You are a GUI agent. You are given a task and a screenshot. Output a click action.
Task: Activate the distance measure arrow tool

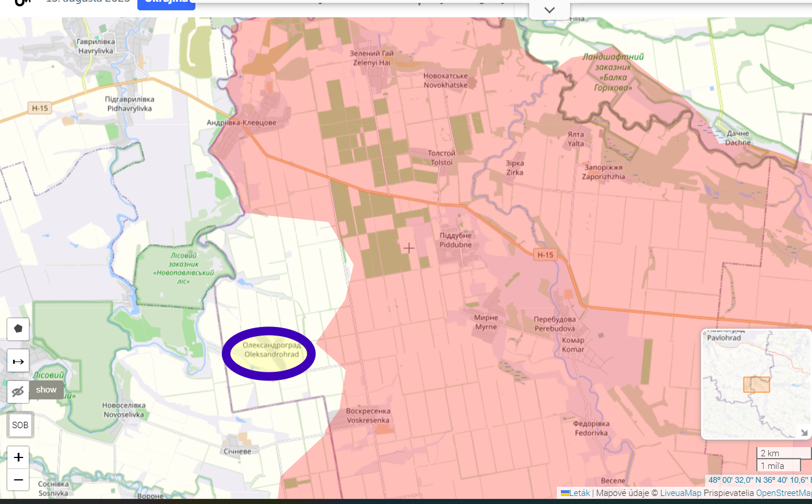pos(18,361)
